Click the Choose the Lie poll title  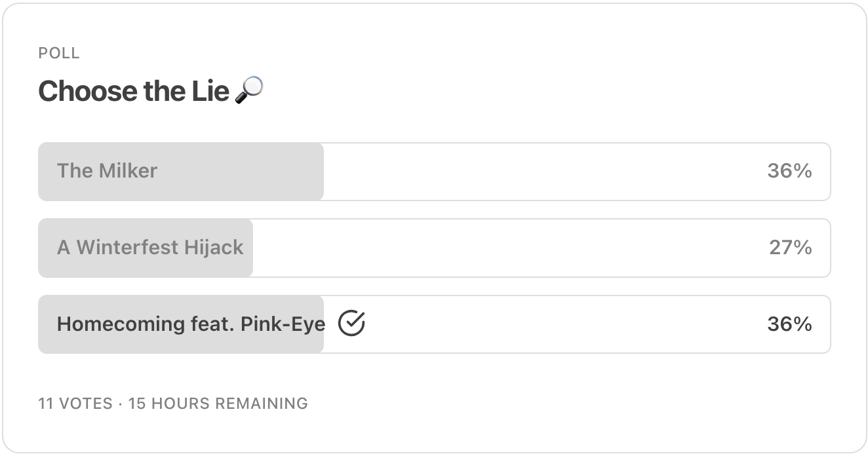134,91
